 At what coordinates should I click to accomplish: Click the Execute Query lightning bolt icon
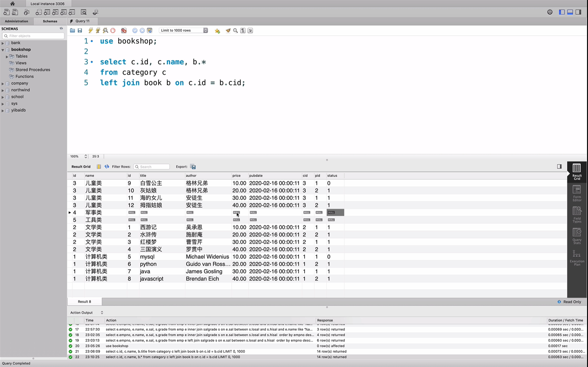tap(90, 30)
